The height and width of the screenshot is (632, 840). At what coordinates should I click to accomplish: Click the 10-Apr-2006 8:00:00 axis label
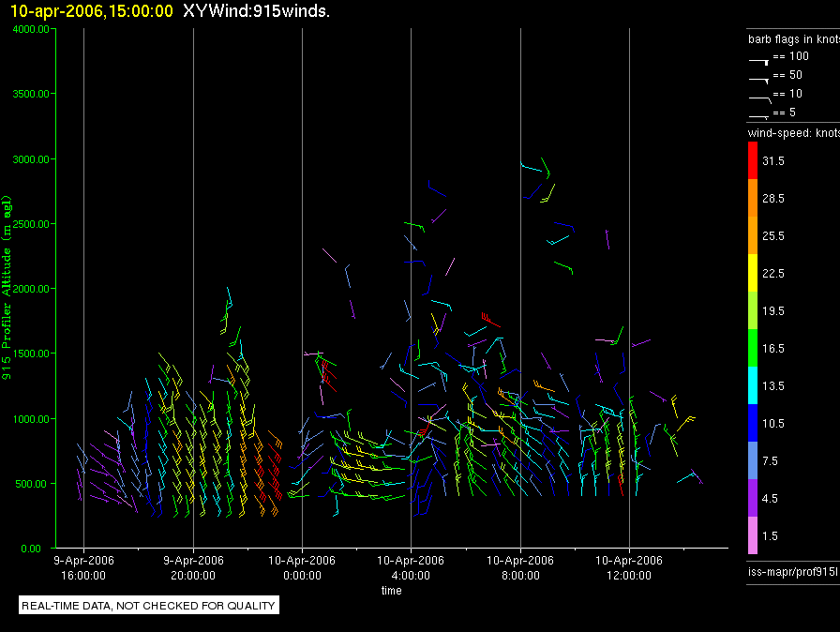(x=520, y=567)
